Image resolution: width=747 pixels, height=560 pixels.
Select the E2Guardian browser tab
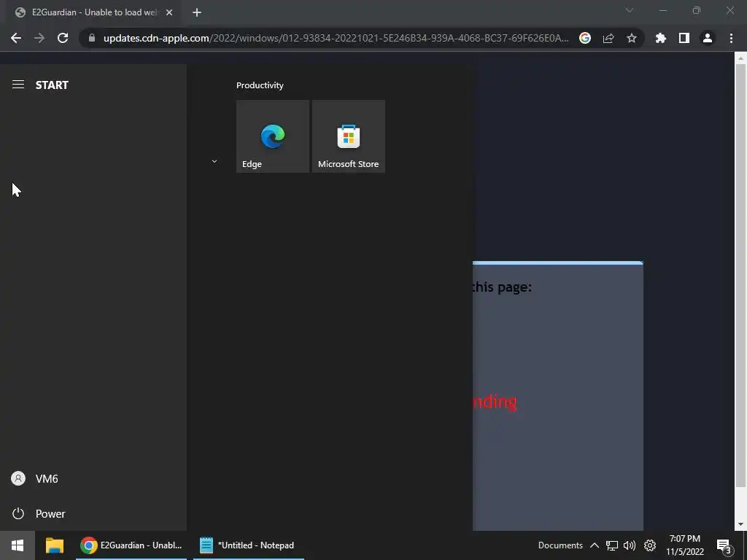(x=94, y=12)
